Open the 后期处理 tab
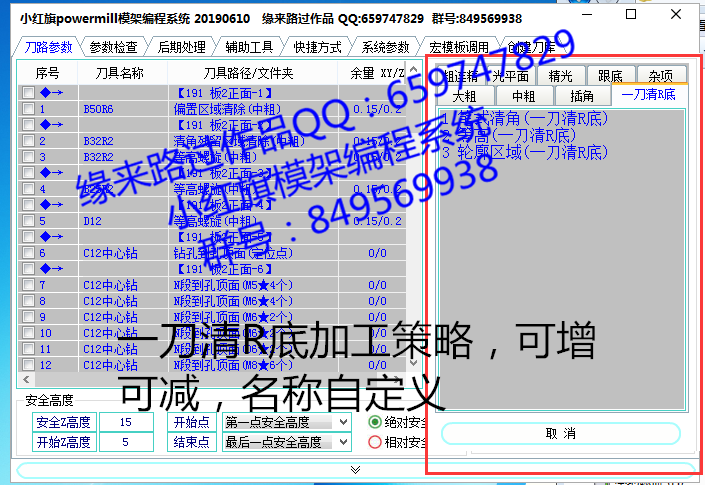705x485 pixels. click(x=182, y=47)
